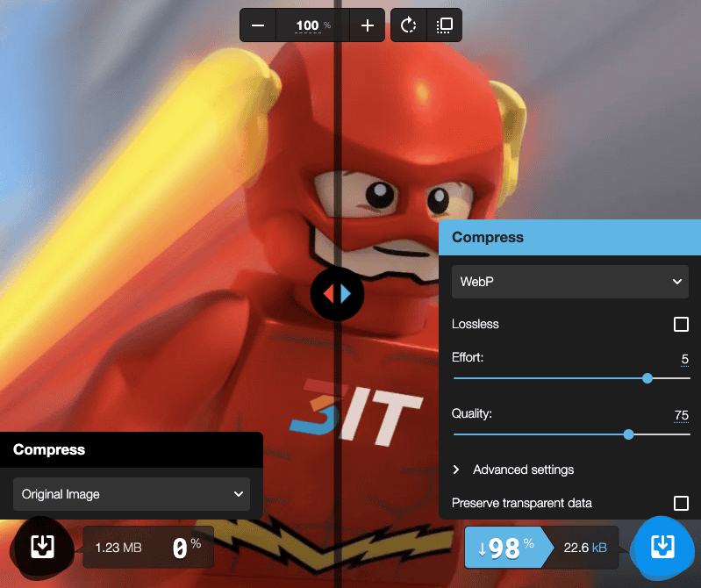
Task: Click the Preserve transparent data label
Action: [522, 503]
